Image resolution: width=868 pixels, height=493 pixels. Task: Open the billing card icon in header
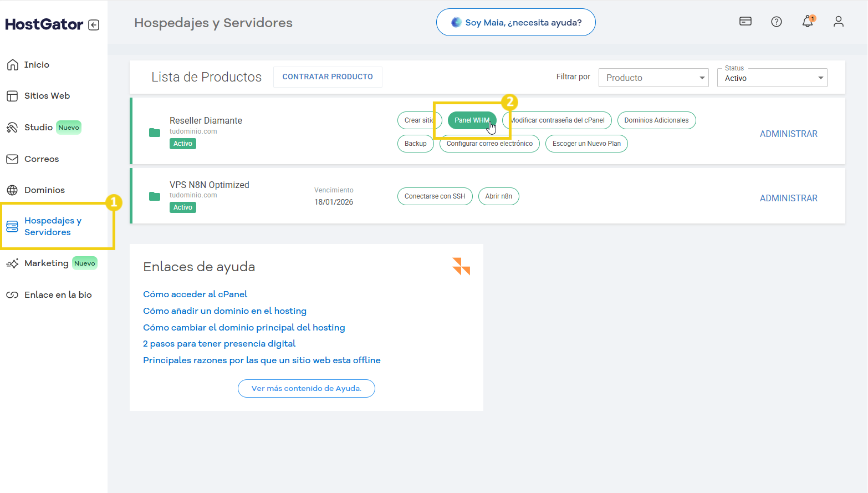746,22
